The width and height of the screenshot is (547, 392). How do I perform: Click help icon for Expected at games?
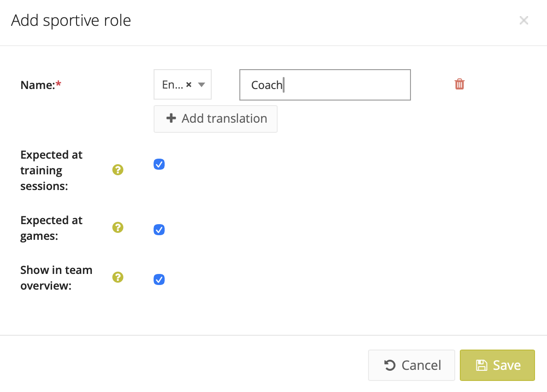[x=118, y=227]
